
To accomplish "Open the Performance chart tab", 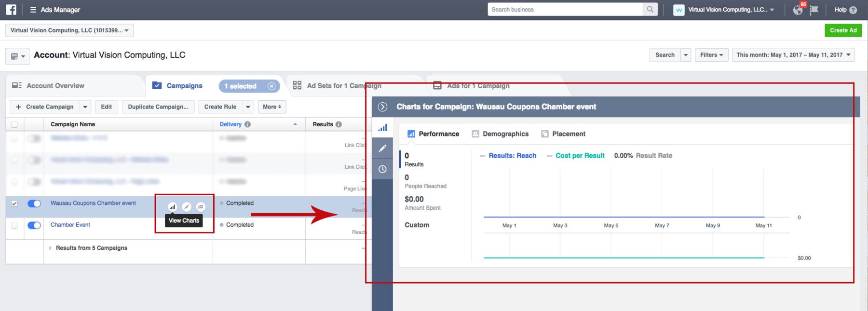I will click(433, 134).
